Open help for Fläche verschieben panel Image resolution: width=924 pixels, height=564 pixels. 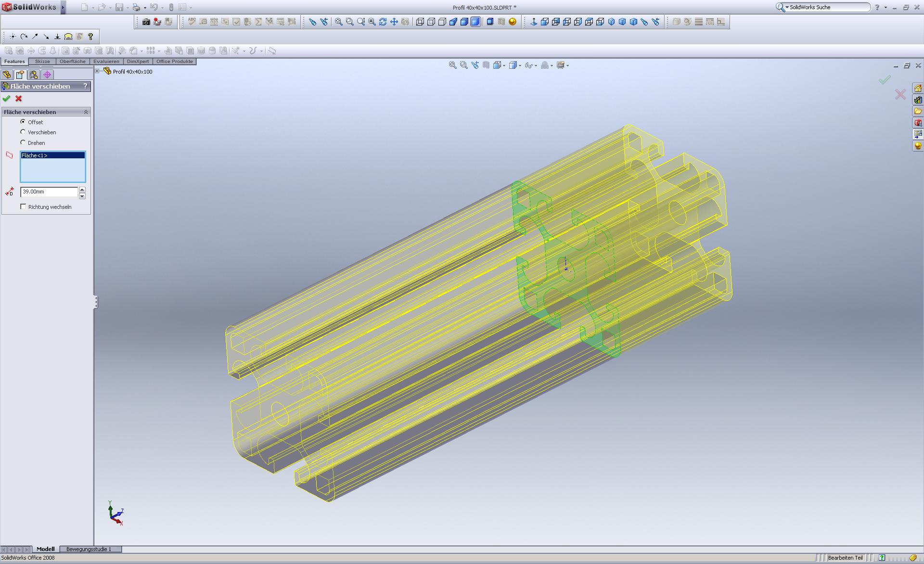pos(86,86)
